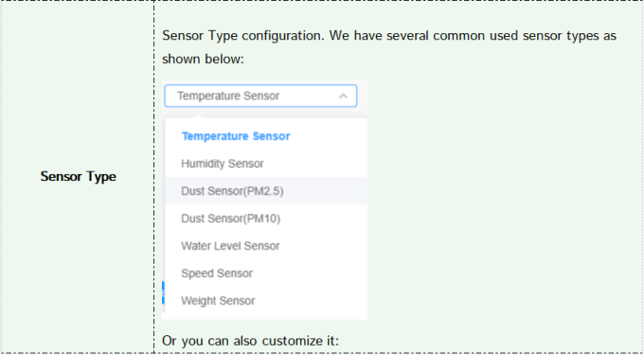The image size is (644, 355).
Task: Click blank padding below Weight Sensor entry
Action: coord(266,316)
